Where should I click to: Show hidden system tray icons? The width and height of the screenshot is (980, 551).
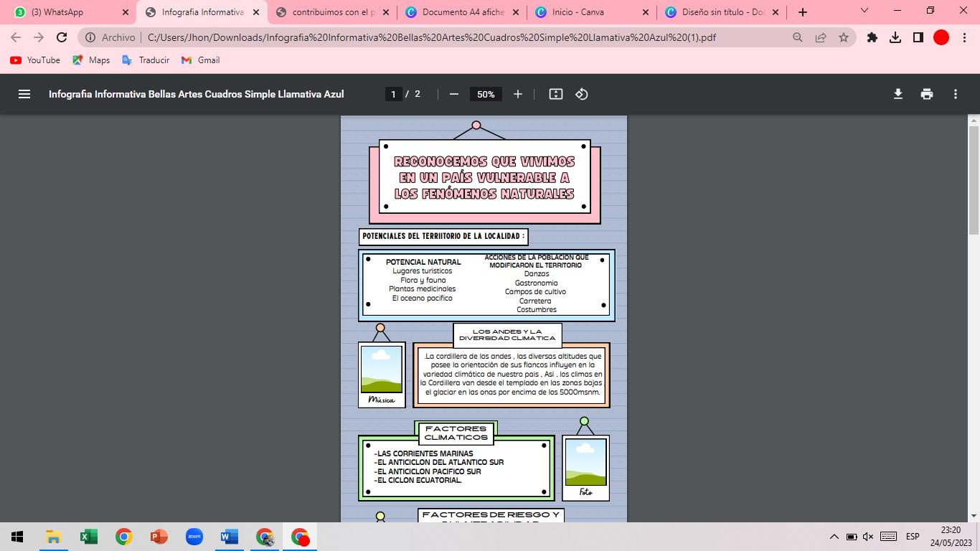click(834, 537)
